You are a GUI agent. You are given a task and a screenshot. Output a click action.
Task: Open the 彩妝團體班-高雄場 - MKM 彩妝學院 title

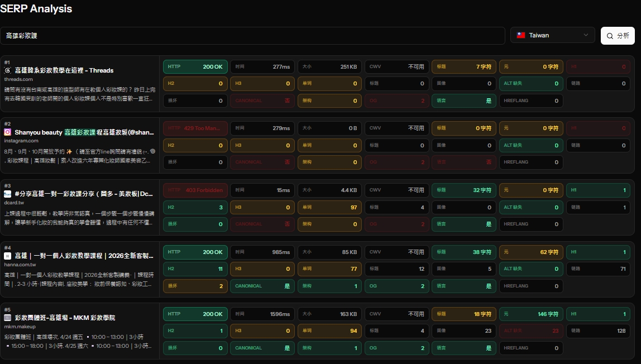click(65, 318)
